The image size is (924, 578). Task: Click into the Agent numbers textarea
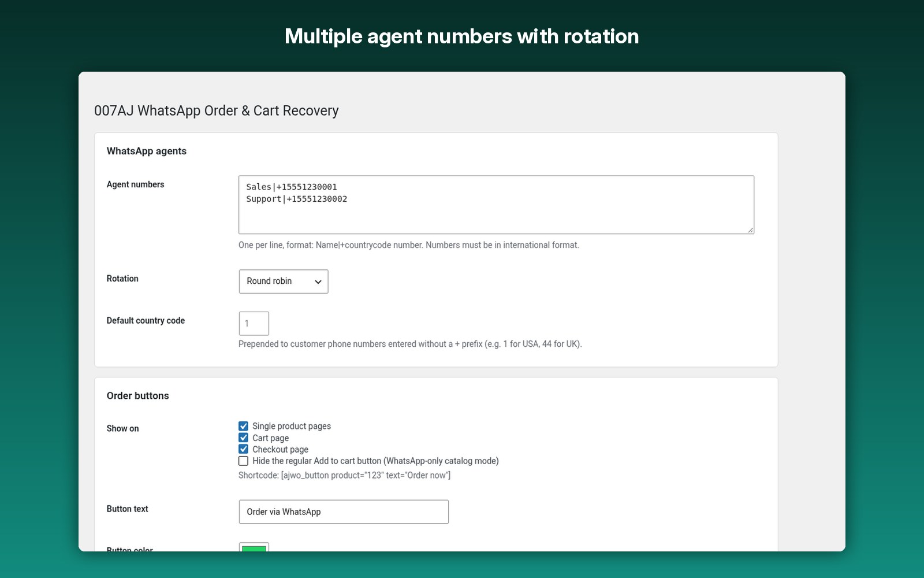tap(496, 205)
